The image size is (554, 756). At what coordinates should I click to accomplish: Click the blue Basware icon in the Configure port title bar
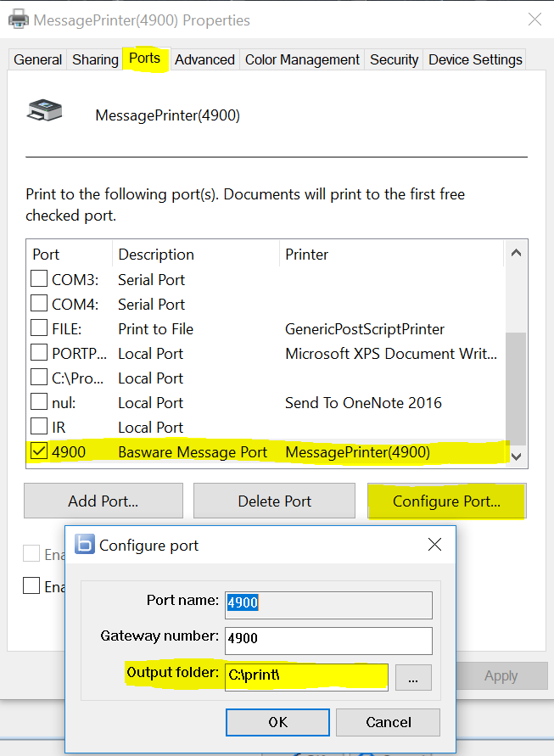pos(84,545)
